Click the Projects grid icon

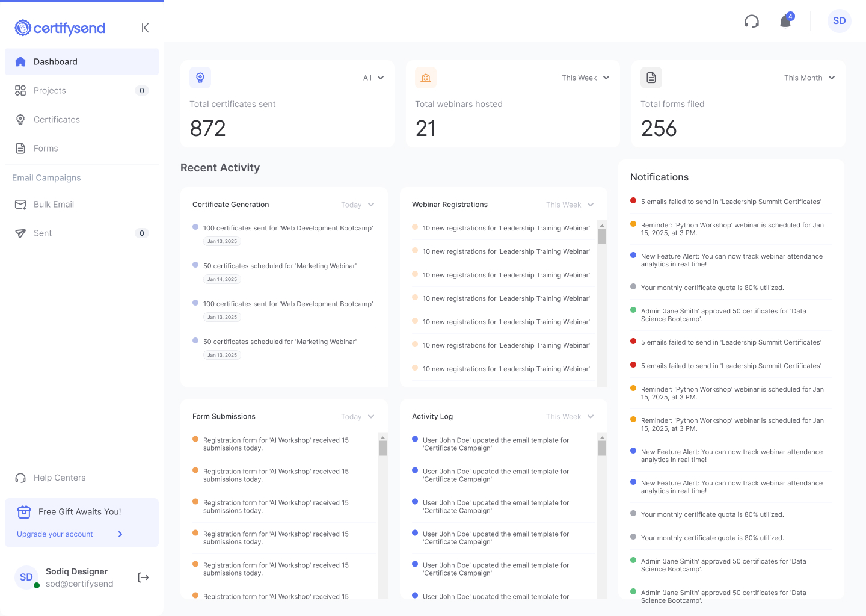coord(20,90)
